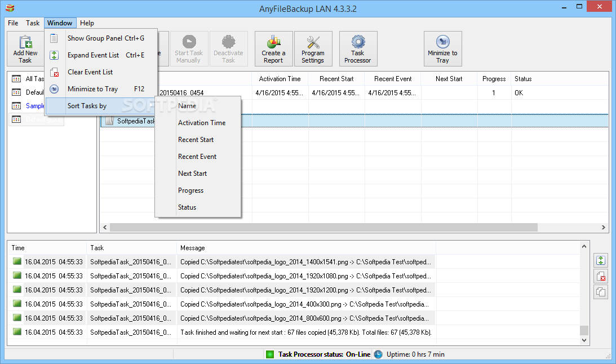Click the Recent Start column header
616x364 pixels.
tap(336, 79)
